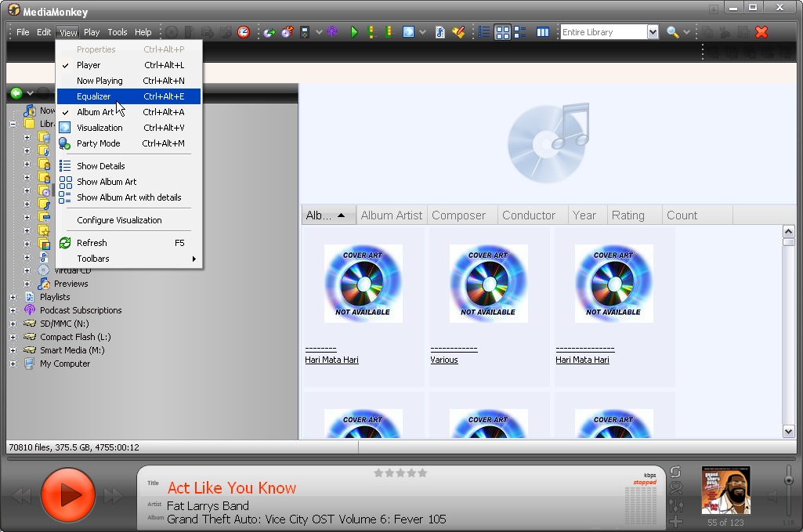Uncheck Album Art in the View menu

95,112
